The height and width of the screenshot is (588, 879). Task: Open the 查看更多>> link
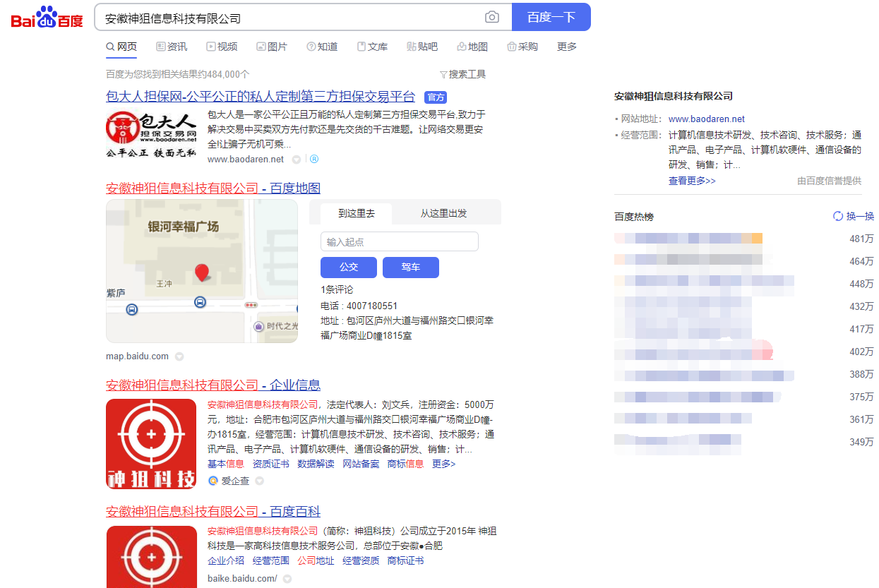(x=692, y=181)
